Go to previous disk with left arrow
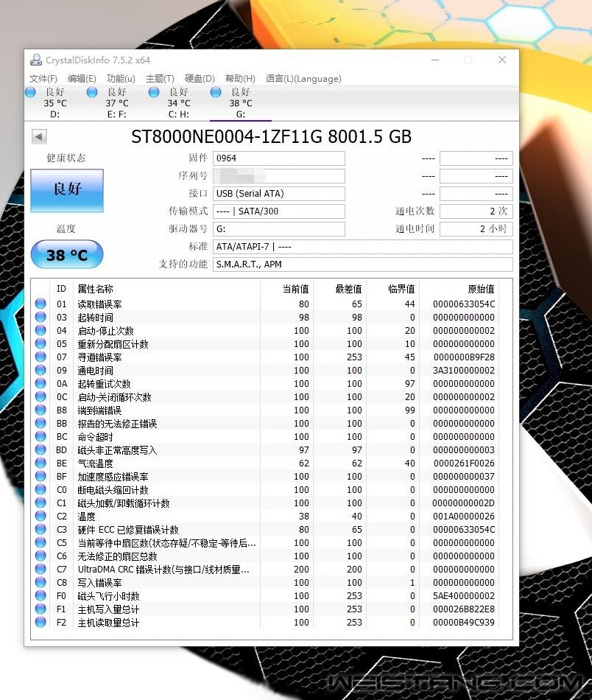 tap(39, 136)
